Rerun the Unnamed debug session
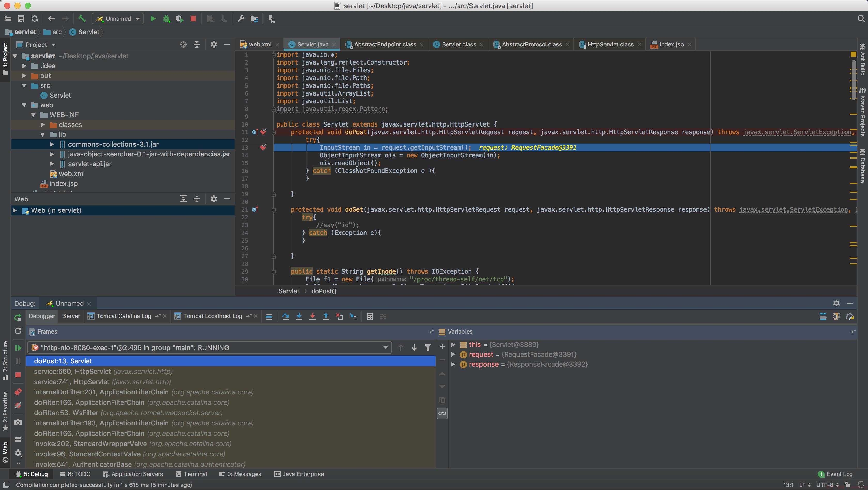 tap(18, 317)
